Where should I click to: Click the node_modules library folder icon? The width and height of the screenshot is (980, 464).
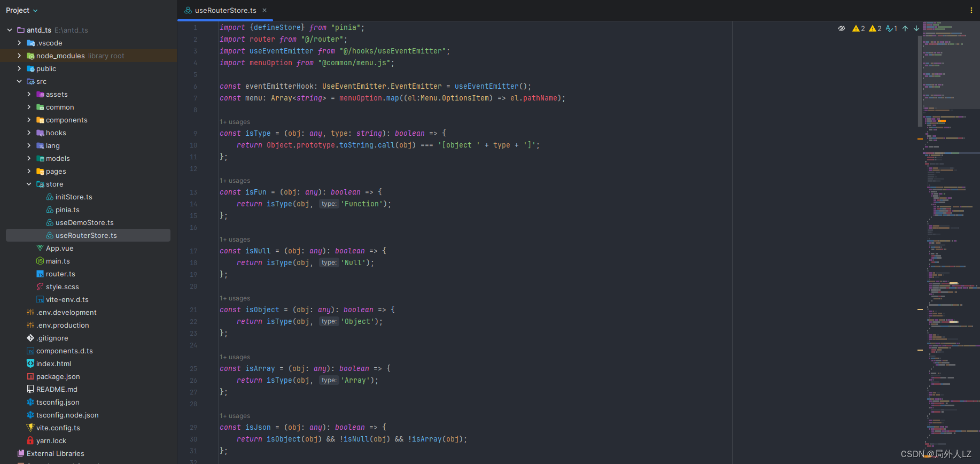31,56
